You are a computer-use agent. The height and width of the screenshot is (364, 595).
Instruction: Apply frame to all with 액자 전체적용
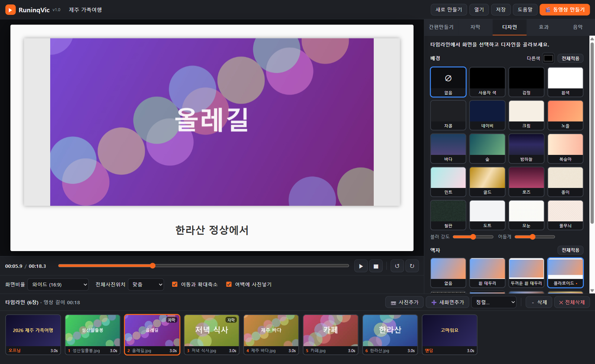570,250
